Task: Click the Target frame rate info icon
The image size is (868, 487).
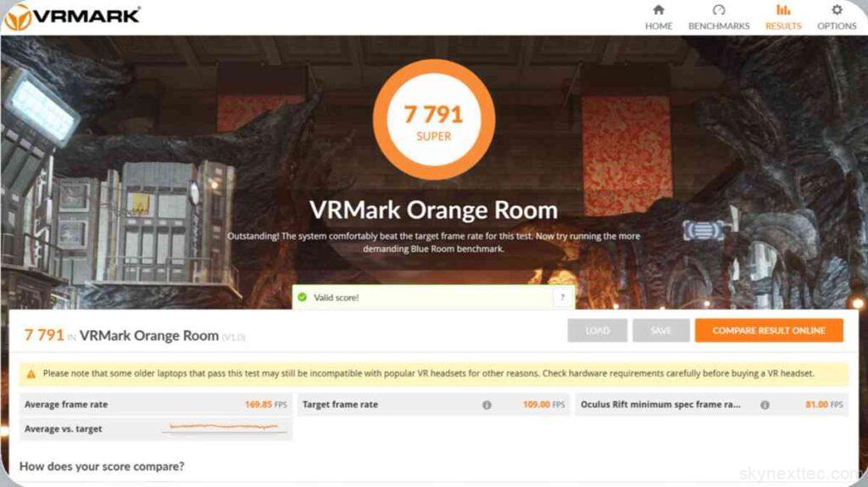Action: pyautogui.click(x=487, y=405)
